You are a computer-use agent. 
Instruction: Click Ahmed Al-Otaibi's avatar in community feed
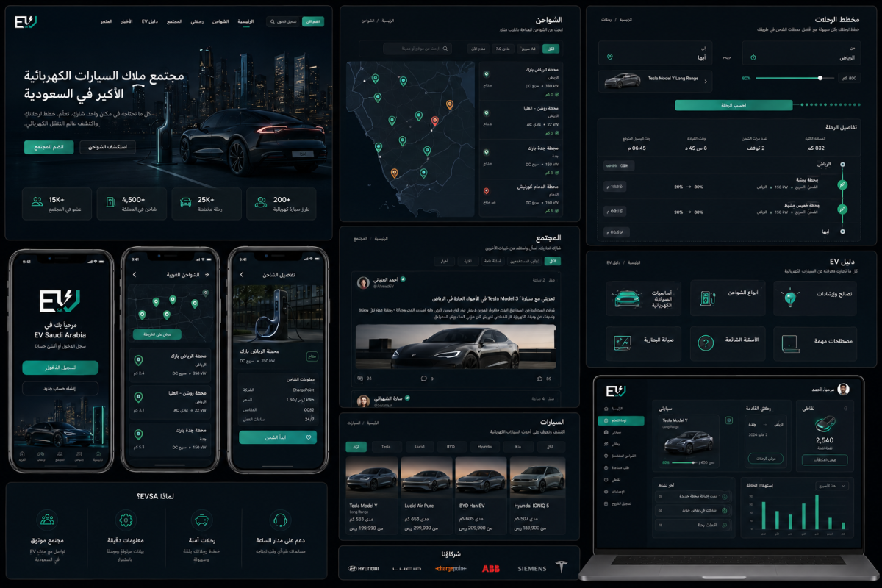pos(363,283)
